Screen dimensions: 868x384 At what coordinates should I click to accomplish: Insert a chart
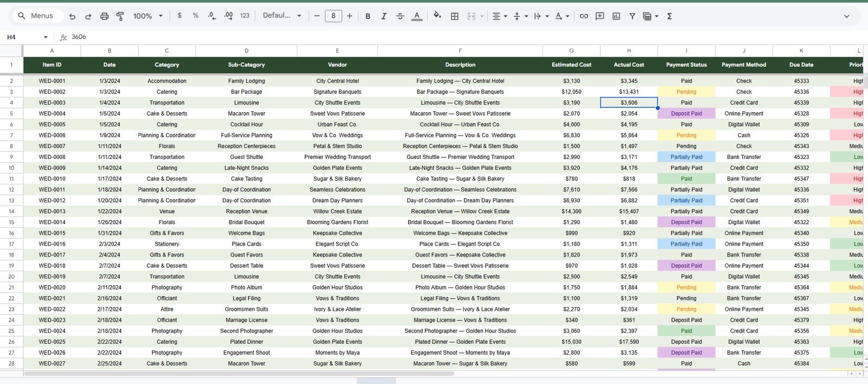[616, 16]
